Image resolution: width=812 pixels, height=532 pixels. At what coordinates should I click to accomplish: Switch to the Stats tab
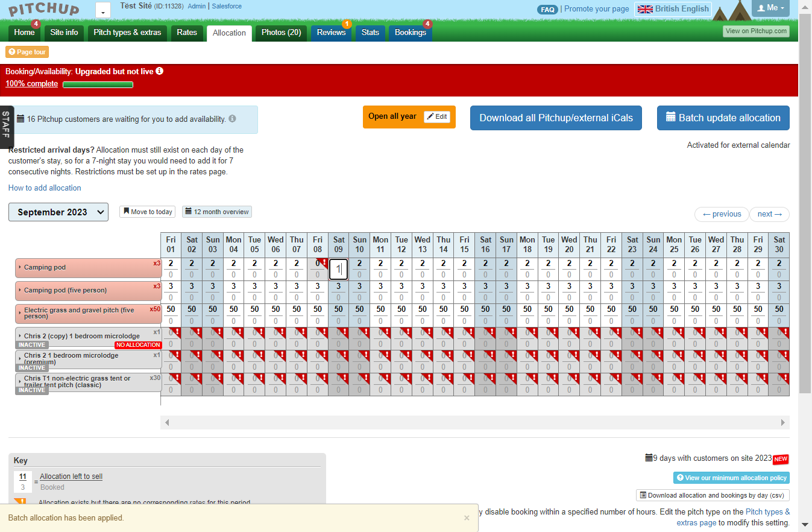pos(370,33)
